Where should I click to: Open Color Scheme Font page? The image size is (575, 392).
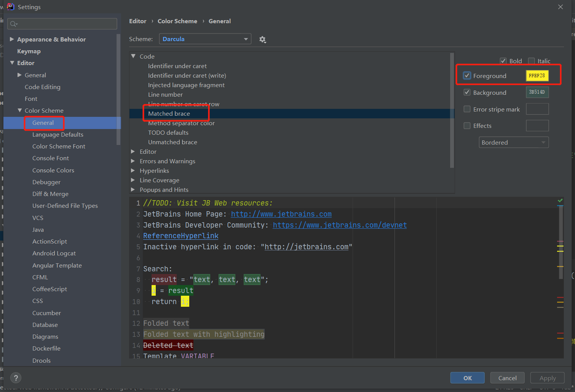(x=59, y=146)
